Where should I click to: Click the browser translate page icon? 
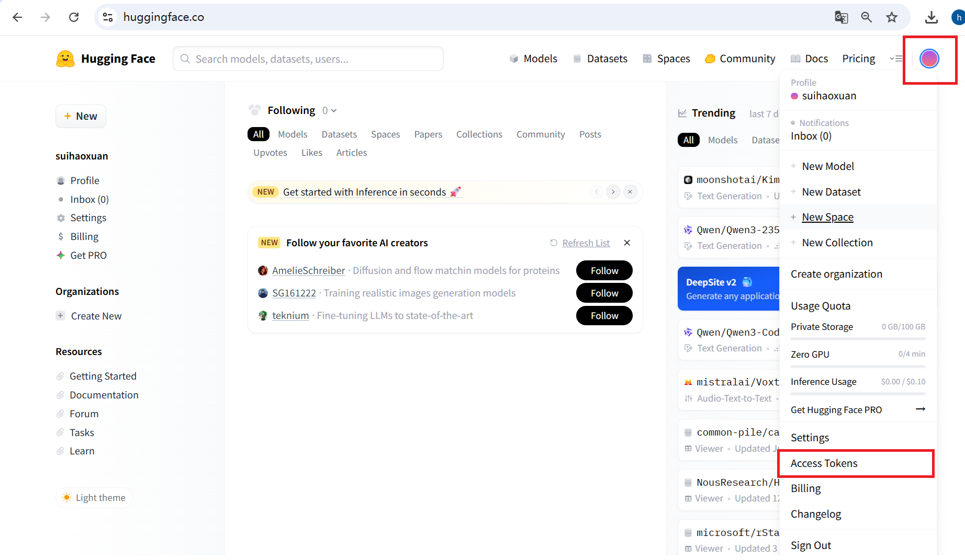pos(841,17)
